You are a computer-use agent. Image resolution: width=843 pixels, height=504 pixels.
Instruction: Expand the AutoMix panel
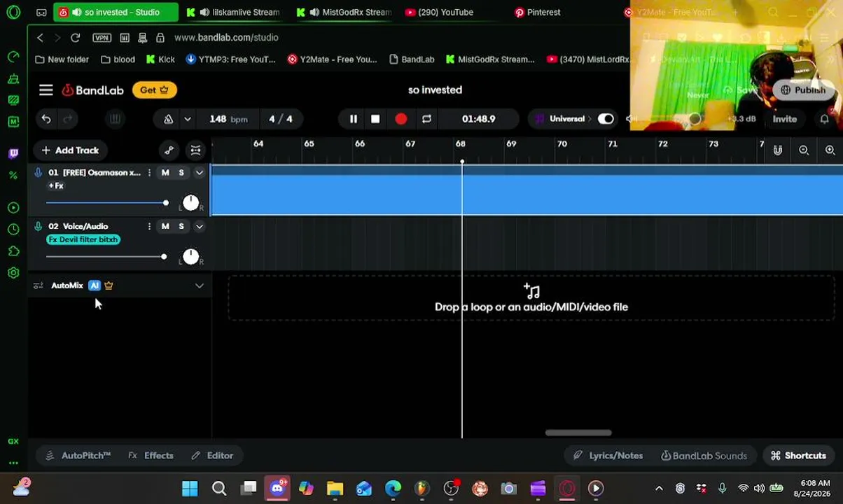tap(200, 286)
